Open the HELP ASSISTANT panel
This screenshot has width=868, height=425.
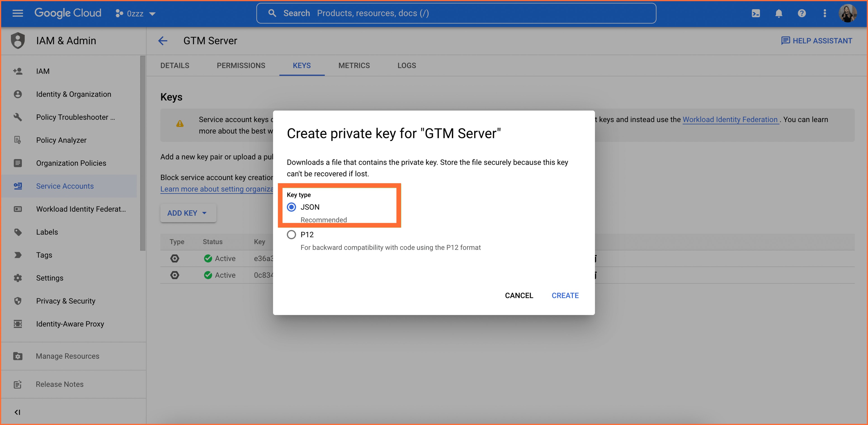click(x=816, y=41)
